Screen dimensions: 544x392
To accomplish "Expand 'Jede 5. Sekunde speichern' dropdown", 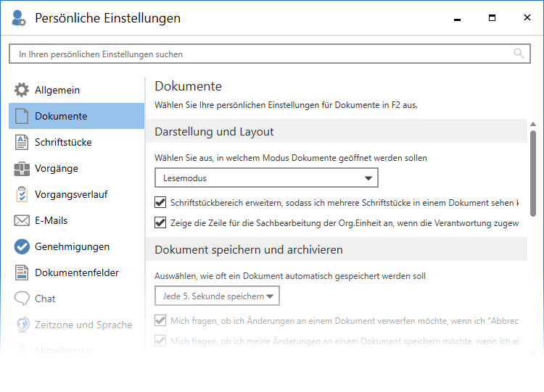I will 217,296.
